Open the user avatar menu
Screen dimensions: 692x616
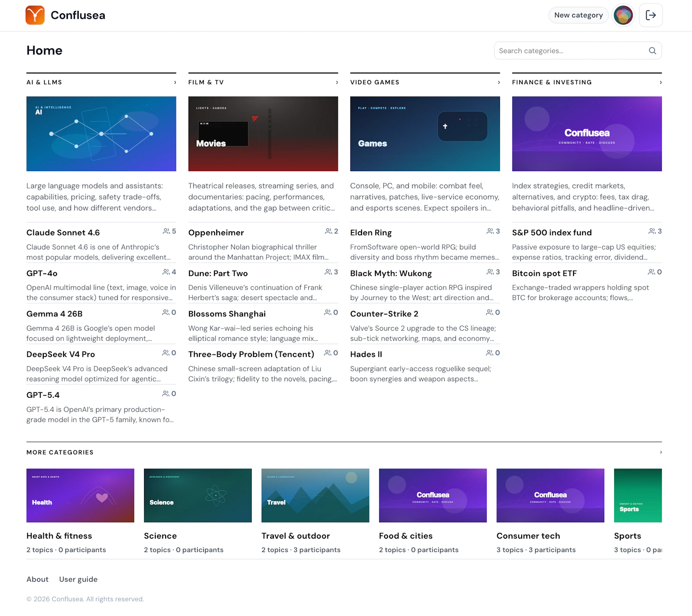[x=623, y=15]
